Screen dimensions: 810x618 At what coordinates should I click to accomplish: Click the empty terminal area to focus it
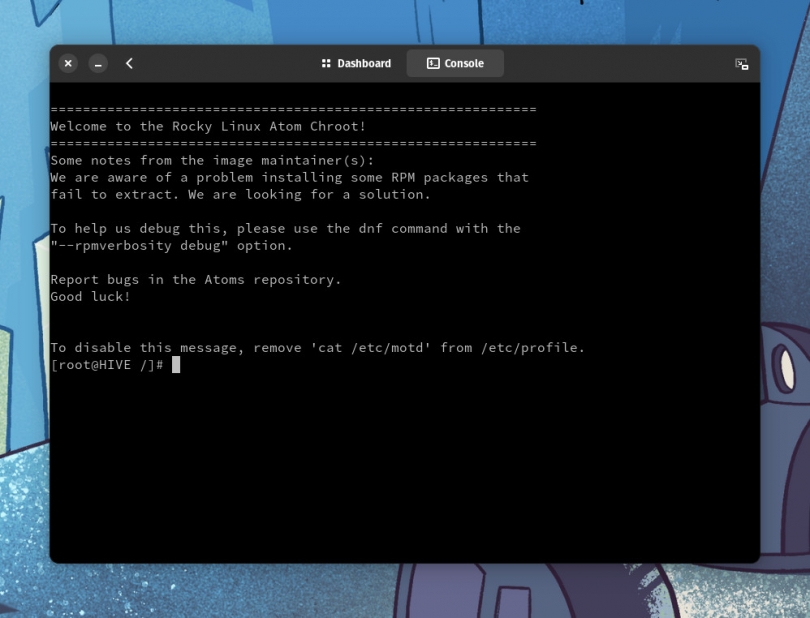pos(400,470)
